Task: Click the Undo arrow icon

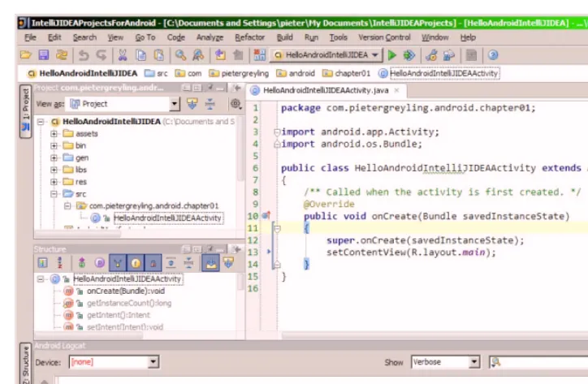Action: click(x=84, y=55)
